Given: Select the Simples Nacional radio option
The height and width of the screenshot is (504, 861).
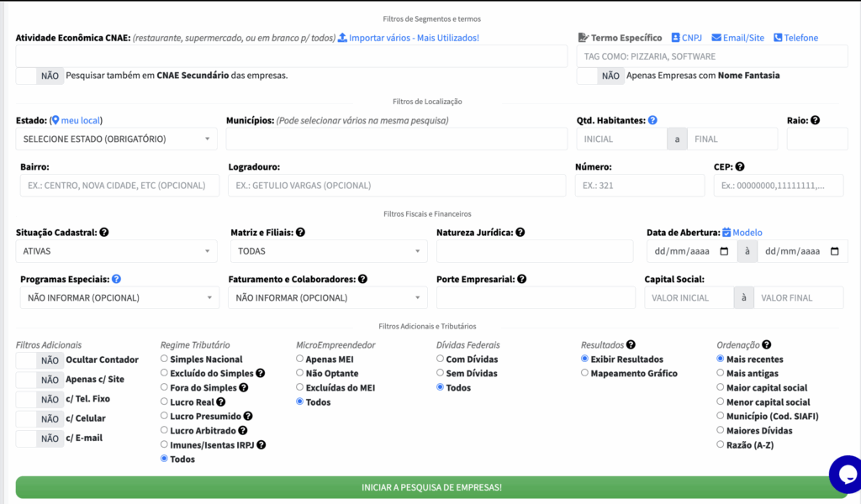Looking at the screenshot, I should [x=165, y=360].
